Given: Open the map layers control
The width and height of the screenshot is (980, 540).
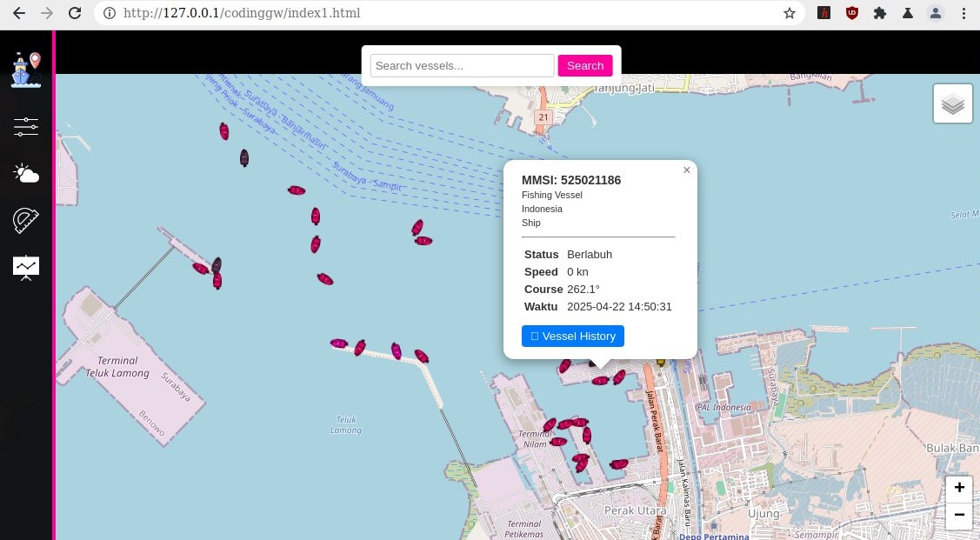Looking at the screenshot, I should pyautogui.click(x=952, y=103).
